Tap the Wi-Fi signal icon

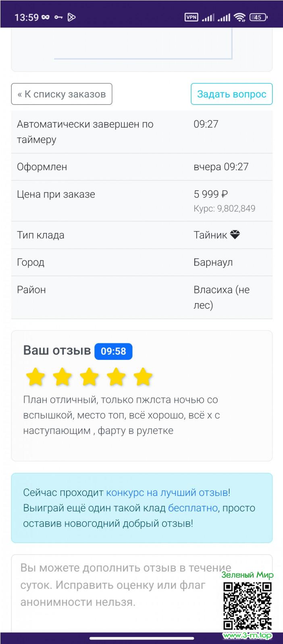pyautogui.click(x=239, y=17)
